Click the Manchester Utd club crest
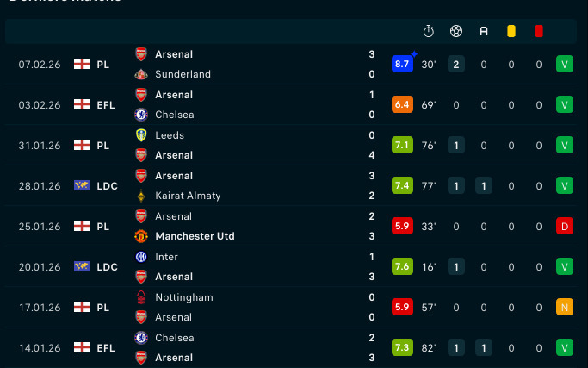Image resolution: width=588 pixels, height=368 pixels. [x=141, y=236]
